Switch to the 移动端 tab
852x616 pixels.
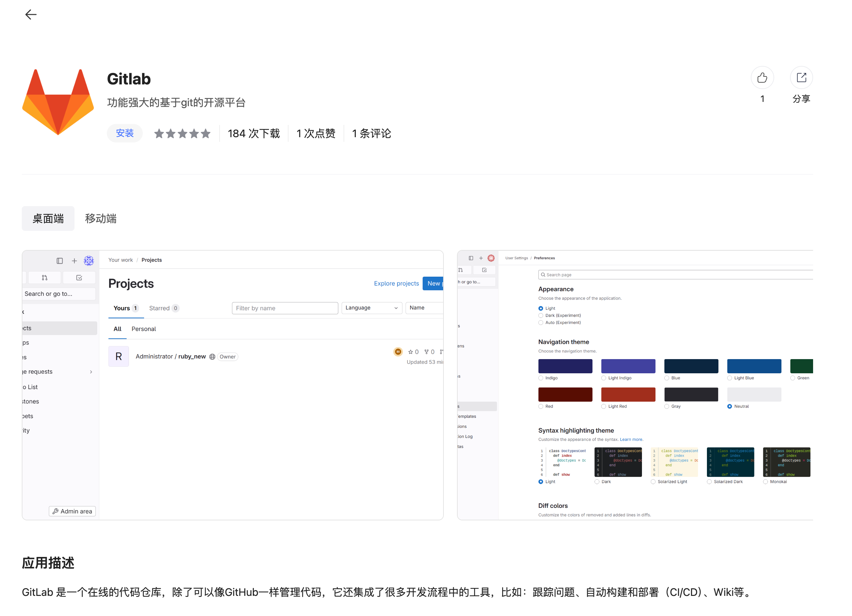pos(101,218)
